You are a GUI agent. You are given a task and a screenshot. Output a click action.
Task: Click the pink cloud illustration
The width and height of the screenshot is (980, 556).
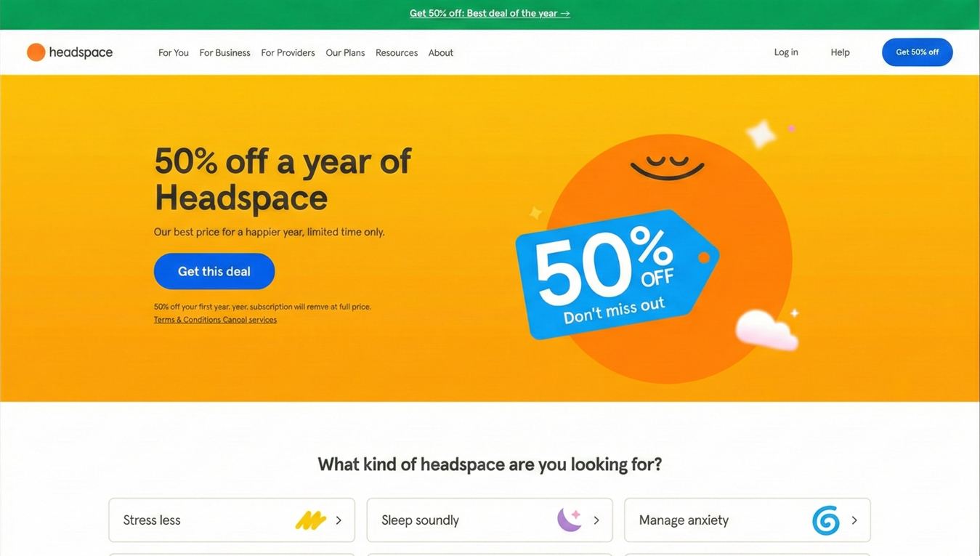coord(766,330)
